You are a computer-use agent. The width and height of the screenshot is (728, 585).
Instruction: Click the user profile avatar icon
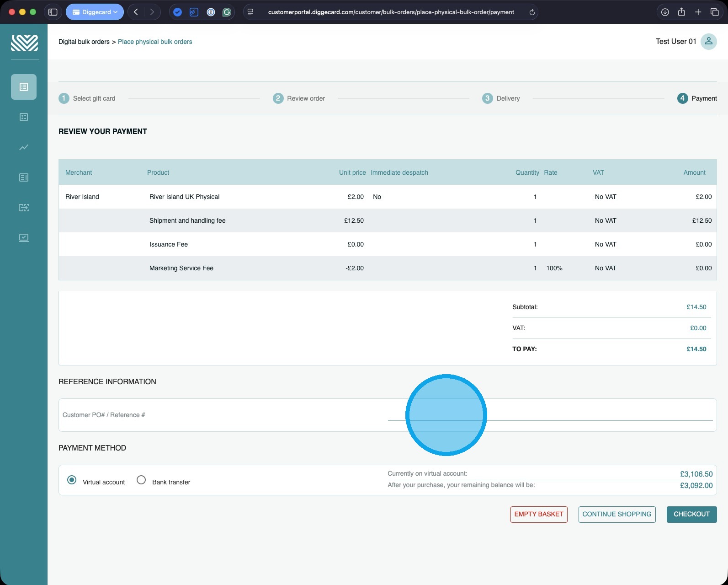click(x=709, y=42)
